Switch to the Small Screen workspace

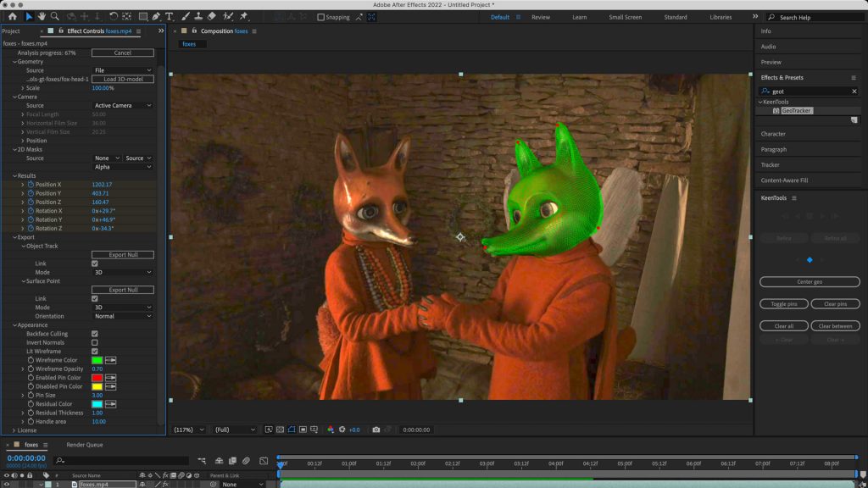pyautogui.click(x=625, y=17)
